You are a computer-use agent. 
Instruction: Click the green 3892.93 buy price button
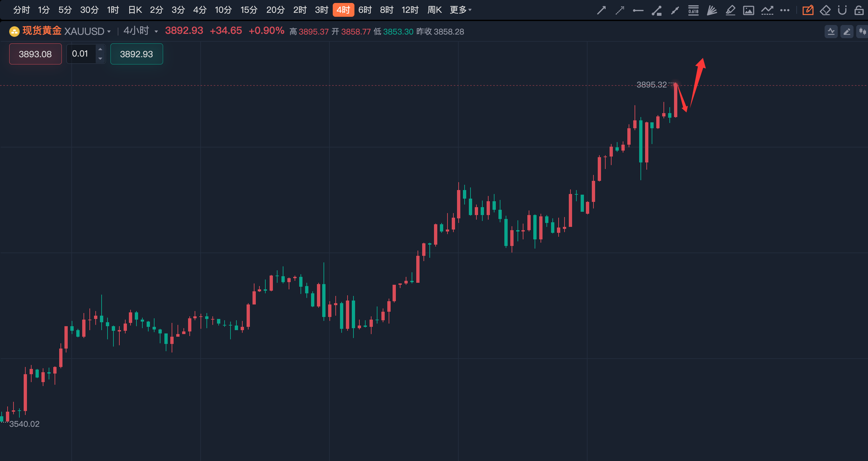tap(136, 54)
